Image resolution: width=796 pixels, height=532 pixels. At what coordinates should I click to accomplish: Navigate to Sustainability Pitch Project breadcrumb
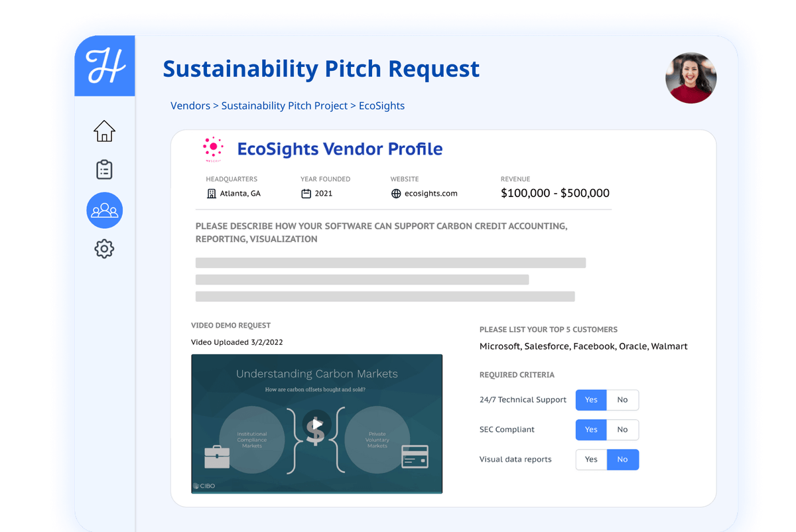click(284, 105)
